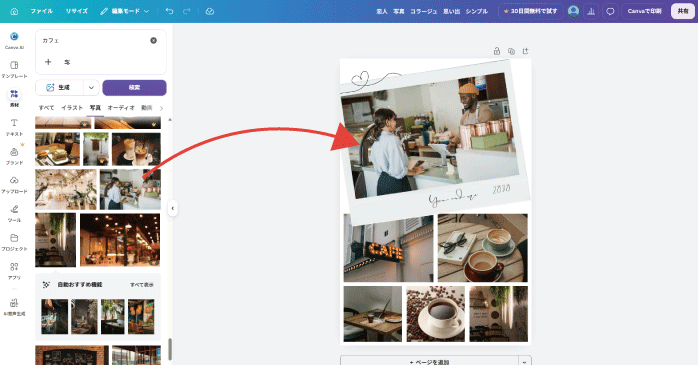Switch to オーディオ tab
The height and width of the screenshot is (365, 698).
pyautogui.click(x=121, y=108)
